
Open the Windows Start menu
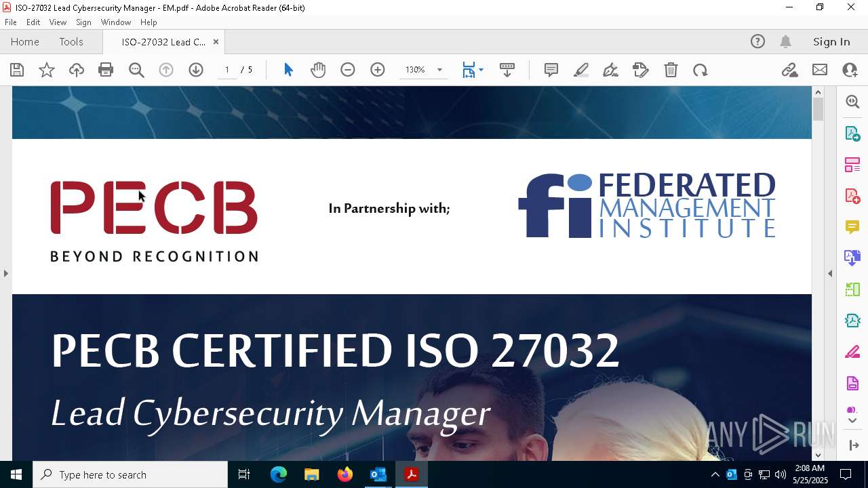(16, 474)
